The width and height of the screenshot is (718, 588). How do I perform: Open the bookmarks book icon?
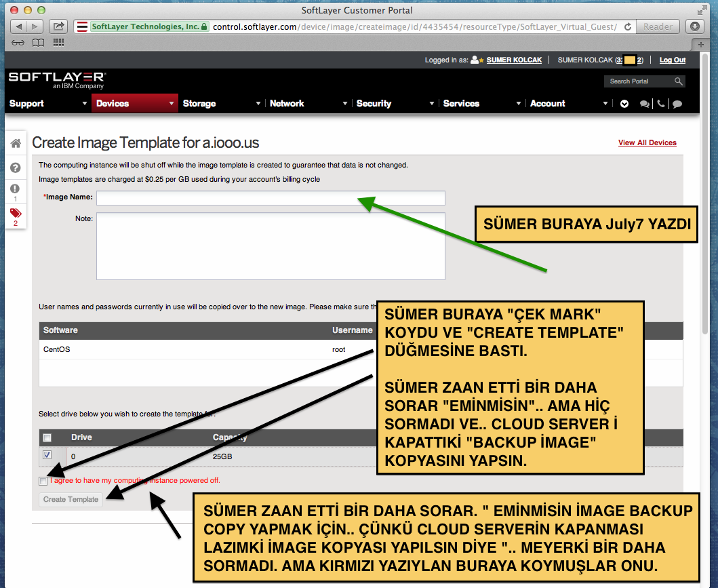(x=38, y=43)
